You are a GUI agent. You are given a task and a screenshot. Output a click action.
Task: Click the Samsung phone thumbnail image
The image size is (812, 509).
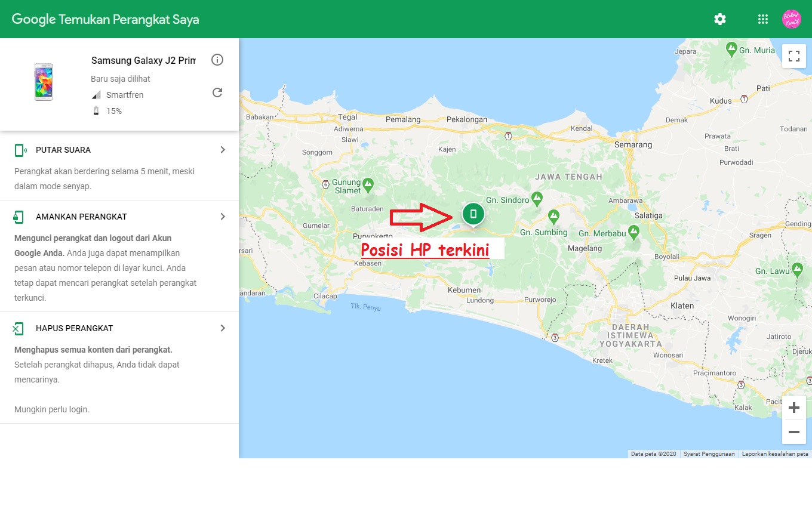point(44,82)
